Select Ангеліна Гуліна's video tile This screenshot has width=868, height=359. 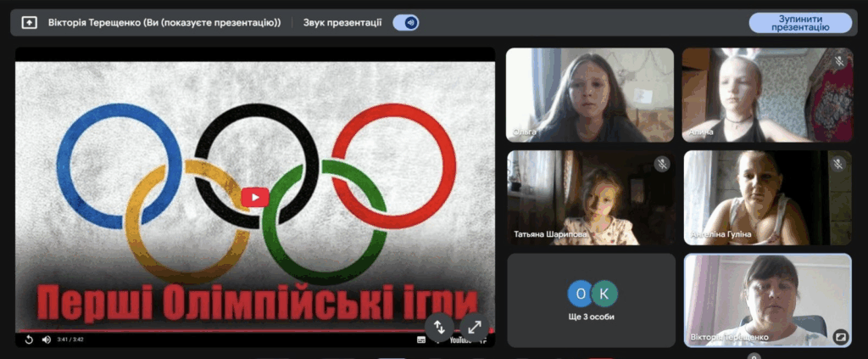[768, 198]
